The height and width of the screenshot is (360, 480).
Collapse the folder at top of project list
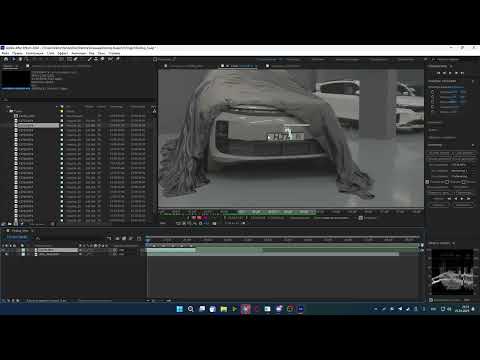tap(8, 111)
